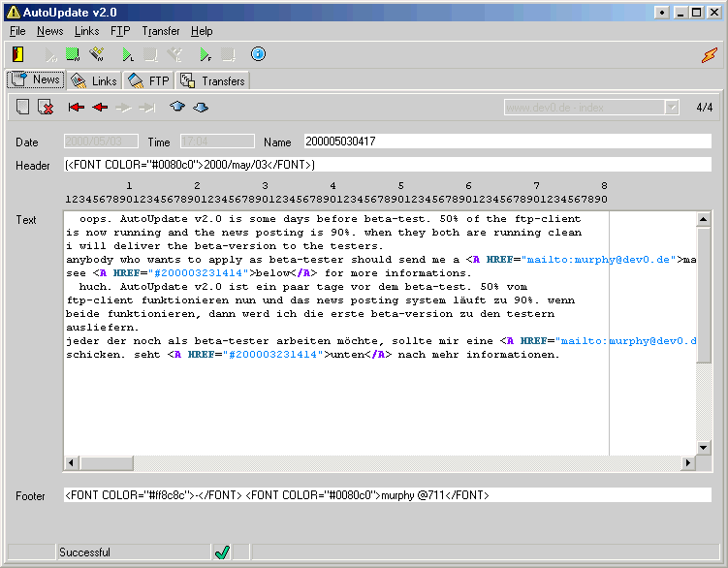This screenshot has height=568, width=728.
Task: Click the green news stop square icon
Action: (72, 54)
